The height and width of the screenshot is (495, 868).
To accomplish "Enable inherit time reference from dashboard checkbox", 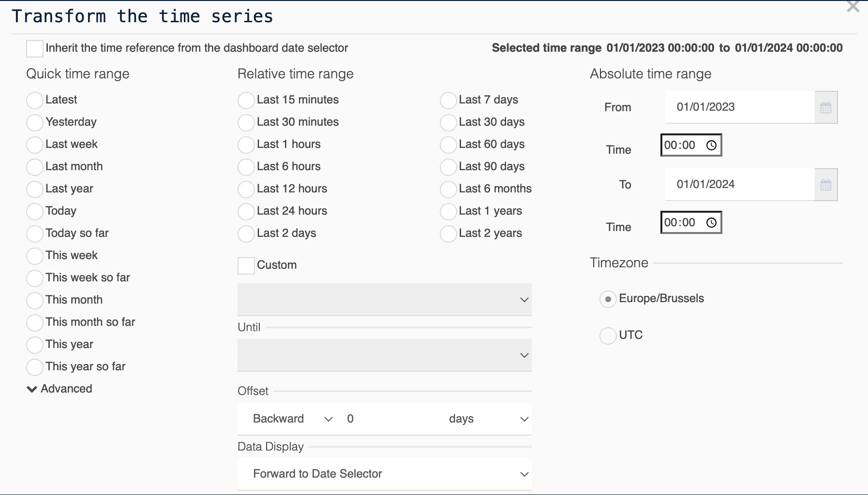I will pos(35,48).
